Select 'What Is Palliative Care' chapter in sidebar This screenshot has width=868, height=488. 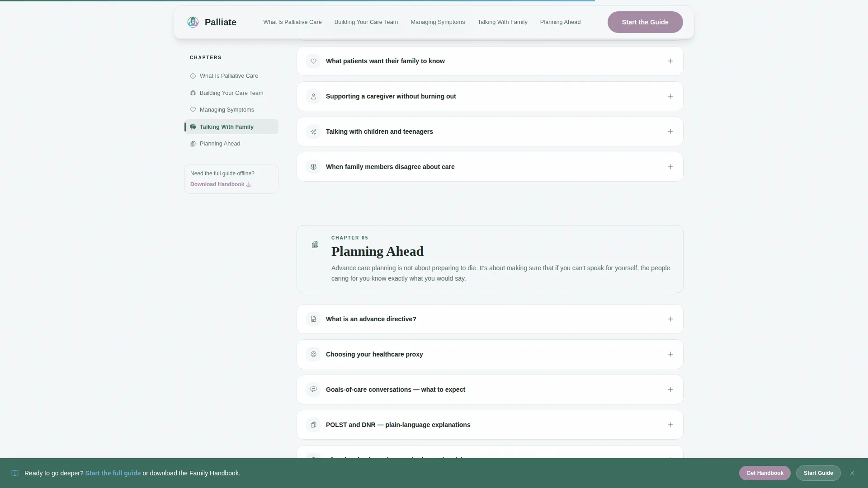231,76
